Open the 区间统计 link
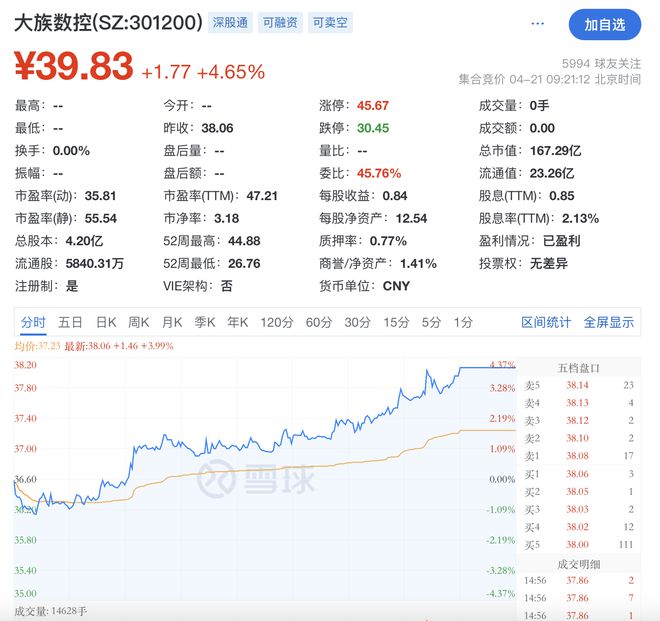Image resolution: width=660 pixels, height=621 pixels. point(546,322)
